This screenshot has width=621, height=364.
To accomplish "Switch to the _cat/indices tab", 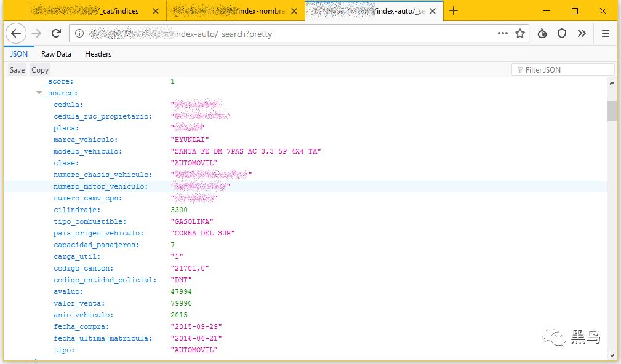I will pos(97,11).
